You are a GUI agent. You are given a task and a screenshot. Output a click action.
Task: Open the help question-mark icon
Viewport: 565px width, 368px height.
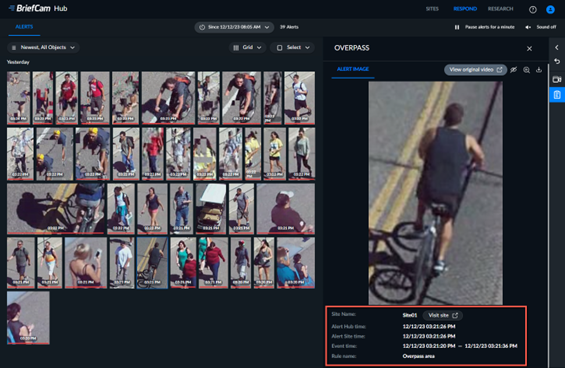click(533, 9)
